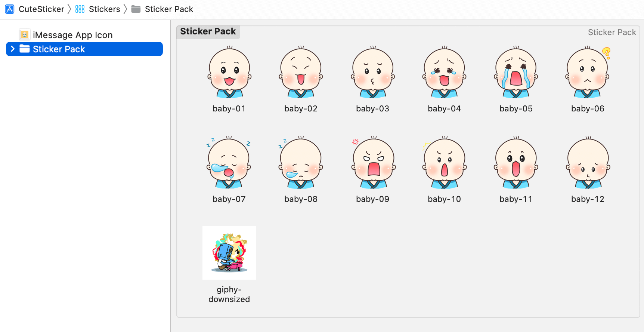Expand the Sticker Pack disclosure chevron
The height and width of the screenshot is (332, 644).
click(x=13, y=49)
